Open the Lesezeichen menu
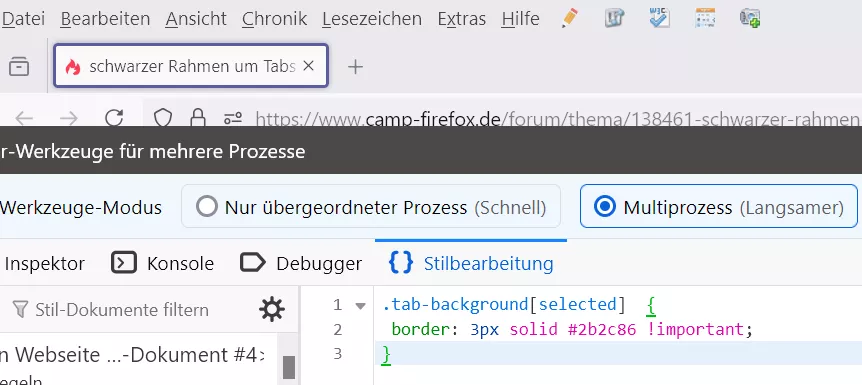Screen dimensions: 862x385 click(x=372, y=19)
